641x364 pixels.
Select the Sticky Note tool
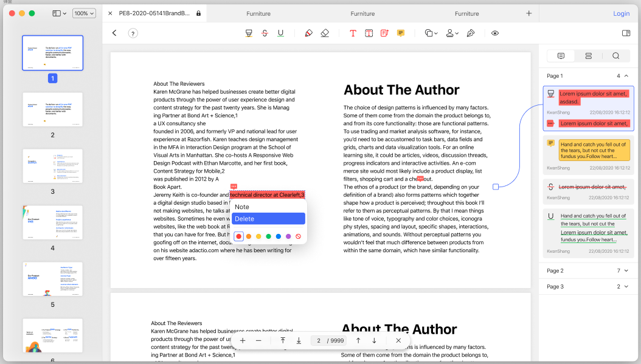point(400,33)
